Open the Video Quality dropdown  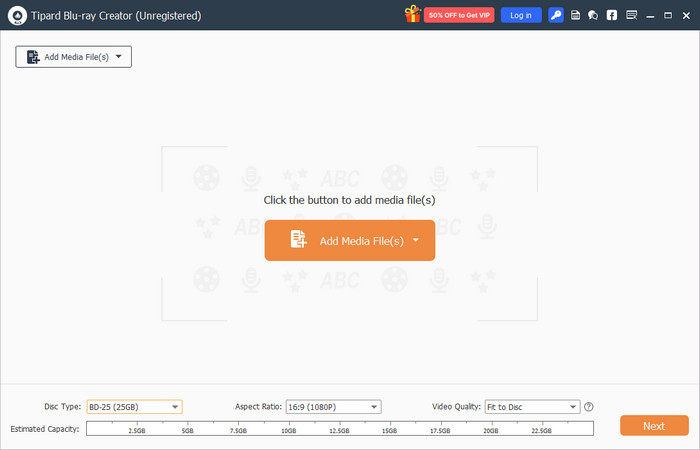[x=532, y=407]
